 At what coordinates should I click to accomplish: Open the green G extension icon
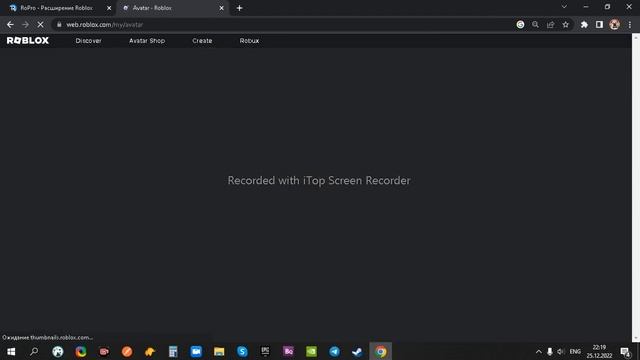[x=520, y=24]
